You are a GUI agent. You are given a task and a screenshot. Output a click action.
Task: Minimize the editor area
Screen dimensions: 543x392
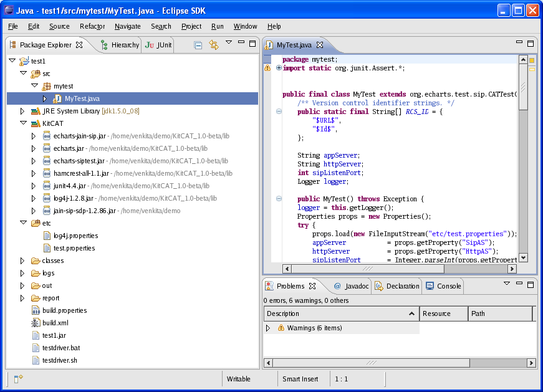click(519, 42)
